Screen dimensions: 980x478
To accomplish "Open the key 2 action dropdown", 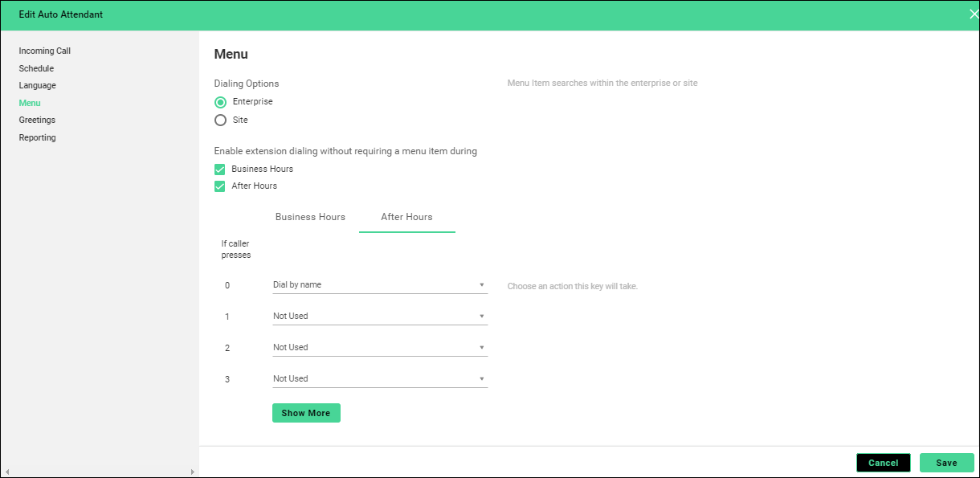I will (379, 348).
